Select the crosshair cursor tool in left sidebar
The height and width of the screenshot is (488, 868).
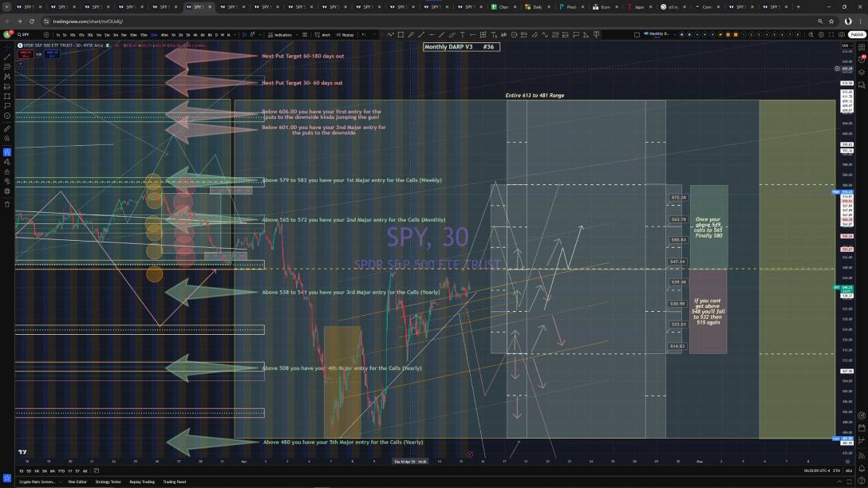(x=7, y=46)
